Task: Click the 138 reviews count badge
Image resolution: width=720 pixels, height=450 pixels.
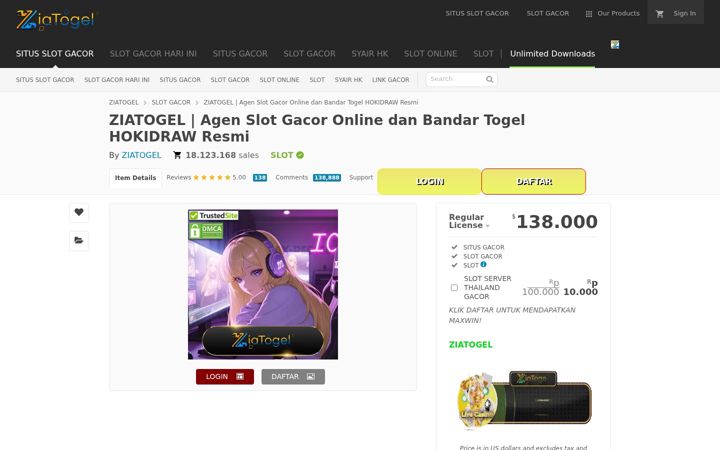Action: pyautogui.click(x=260, y=178)
